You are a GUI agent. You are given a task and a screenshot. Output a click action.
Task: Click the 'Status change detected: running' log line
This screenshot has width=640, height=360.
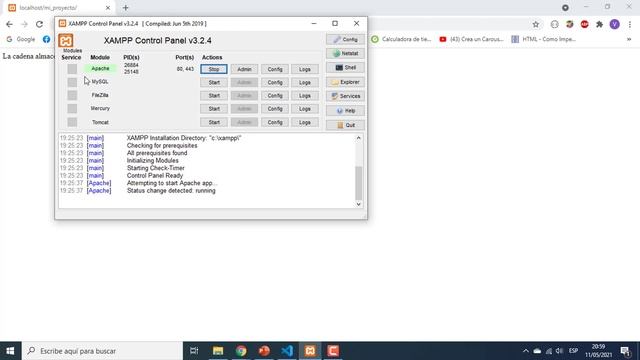tap(171, 191)
